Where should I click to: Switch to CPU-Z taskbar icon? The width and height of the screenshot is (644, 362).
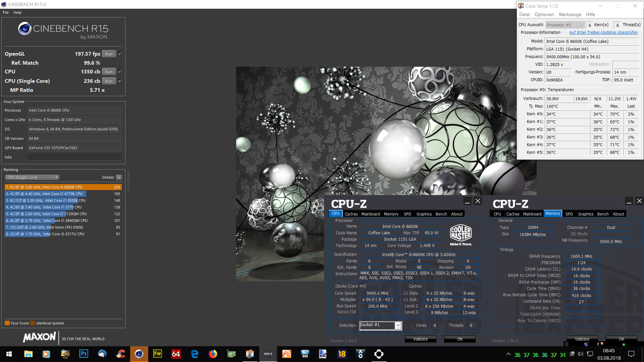pos(268,354)
